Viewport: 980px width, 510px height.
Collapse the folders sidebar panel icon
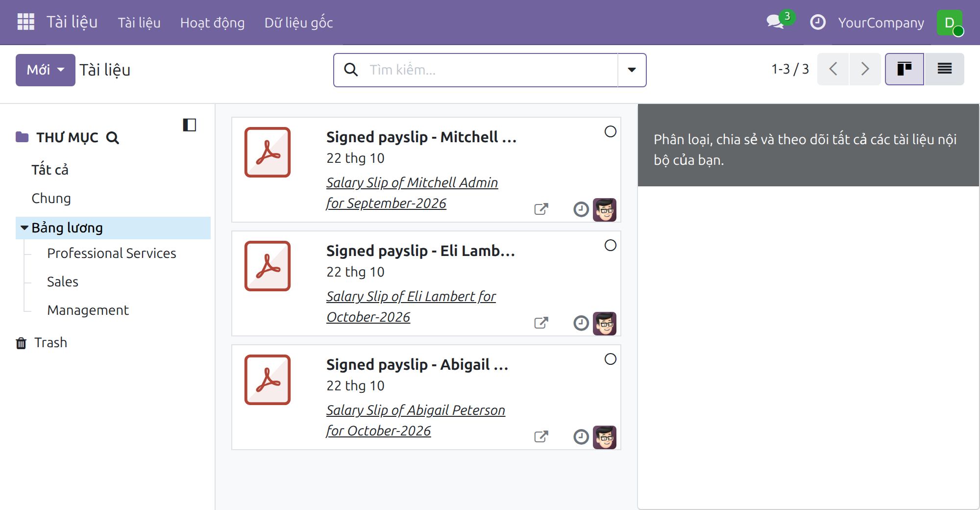[x=190, y=125]
